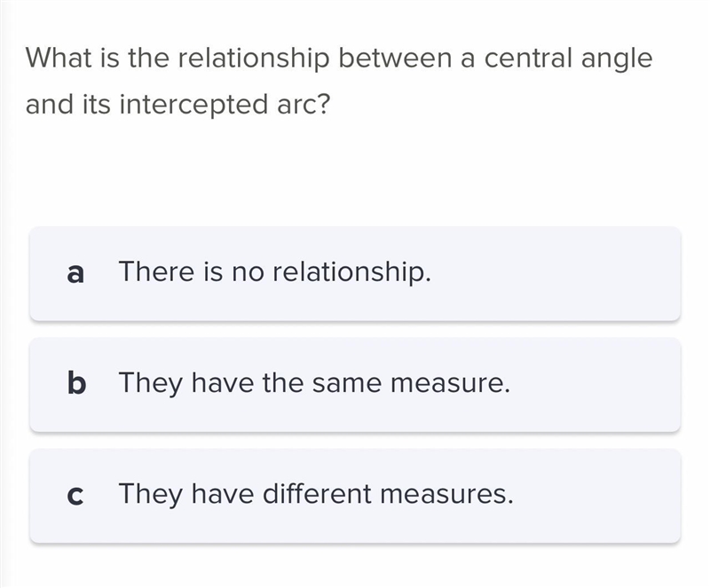The image size is (710, 588).
Task: Choose option b answer card
Action: click(355, 385)
